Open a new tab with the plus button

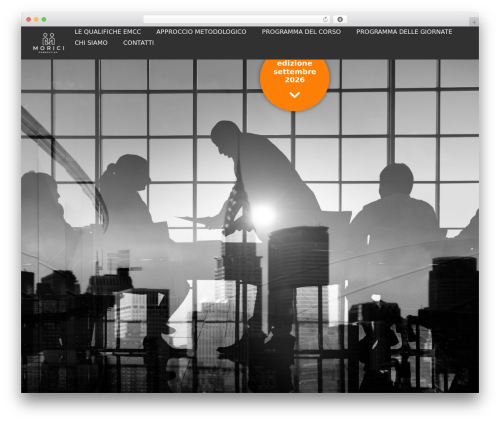(x=474, y=22)
